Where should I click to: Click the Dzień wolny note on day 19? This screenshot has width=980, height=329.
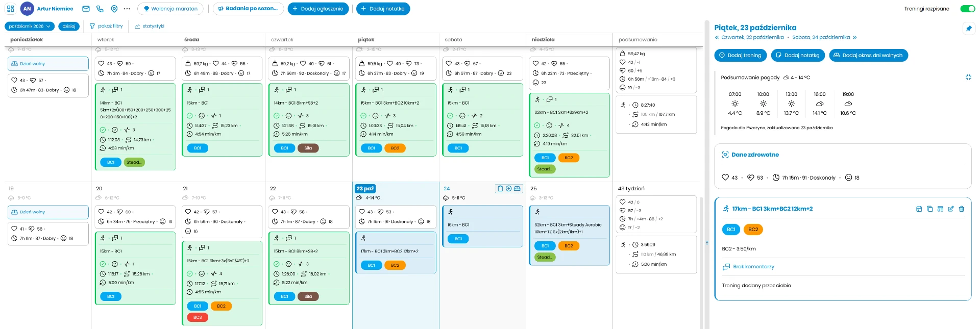48,212
